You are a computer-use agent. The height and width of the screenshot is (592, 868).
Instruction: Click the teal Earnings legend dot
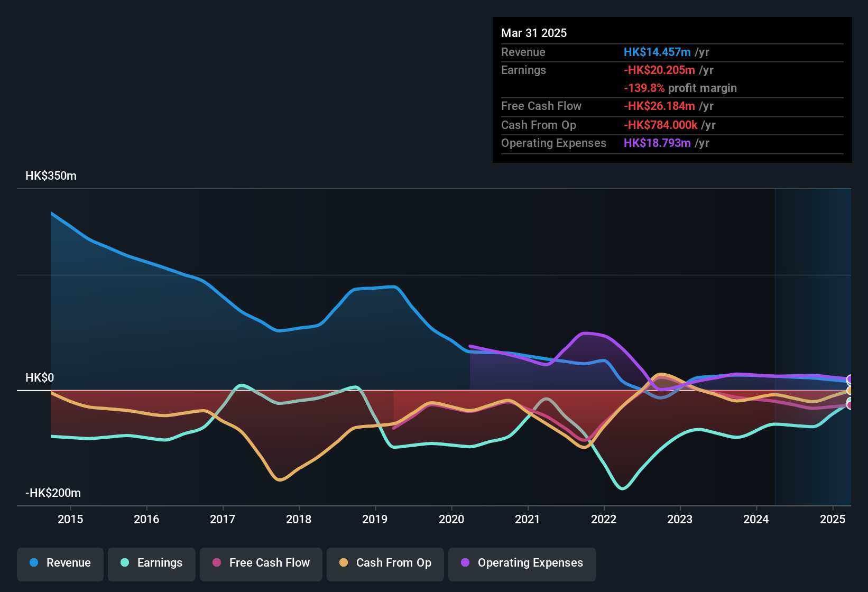[x=125, y=563]
